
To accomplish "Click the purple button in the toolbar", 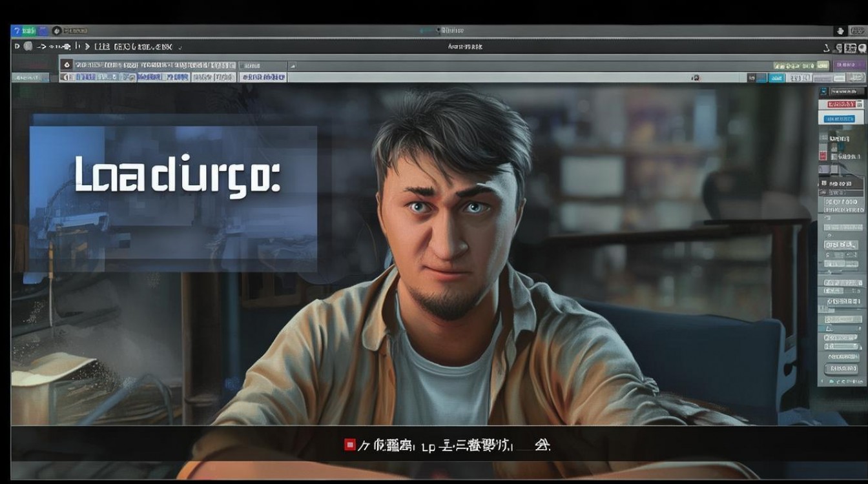I will pyautogui.click(x=849, y=65).
